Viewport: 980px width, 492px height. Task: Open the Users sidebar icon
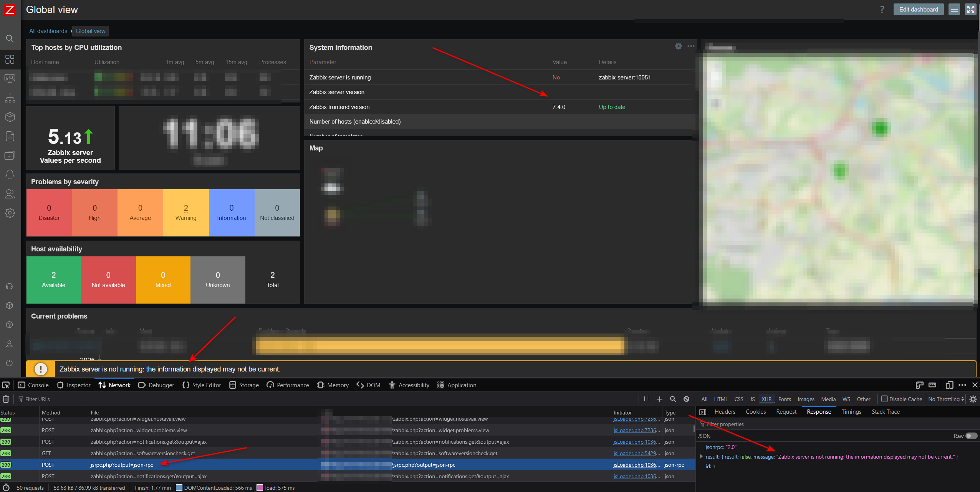tap(10, 194)
